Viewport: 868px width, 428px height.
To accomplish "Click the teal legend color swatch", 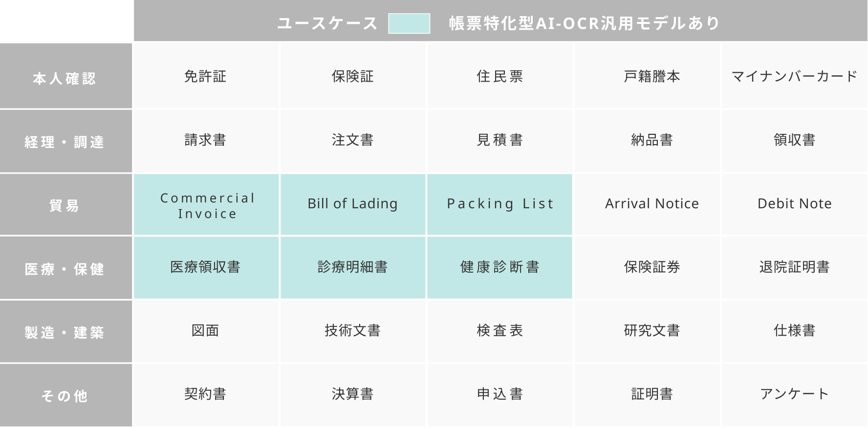I will tap(409, 23).
